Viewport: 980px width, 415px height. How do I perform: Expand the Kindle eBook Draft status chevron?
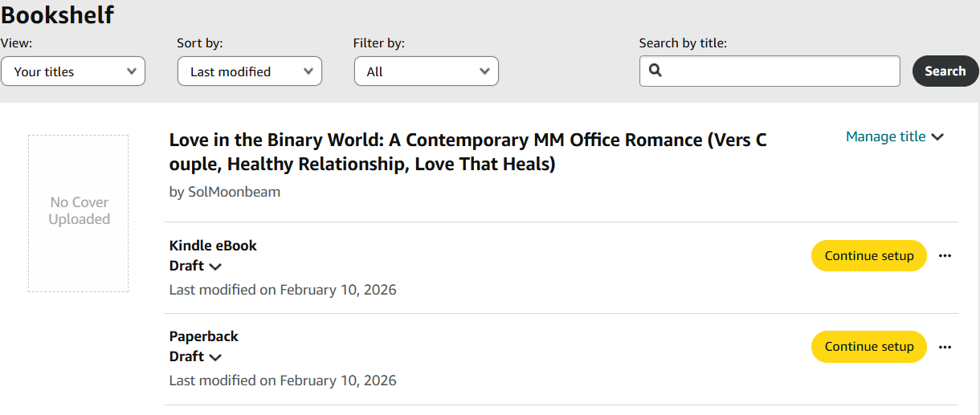tap(215, 266)
